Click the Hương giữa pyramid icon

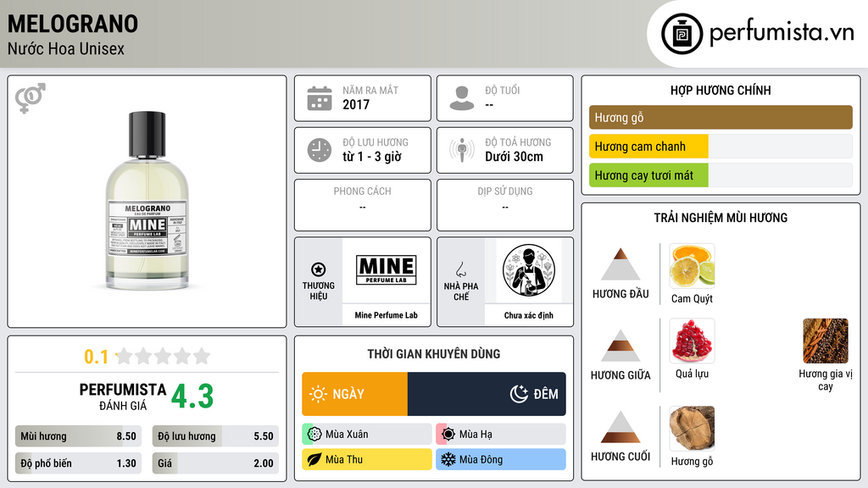pyautogui.click(x=620, y=346)
